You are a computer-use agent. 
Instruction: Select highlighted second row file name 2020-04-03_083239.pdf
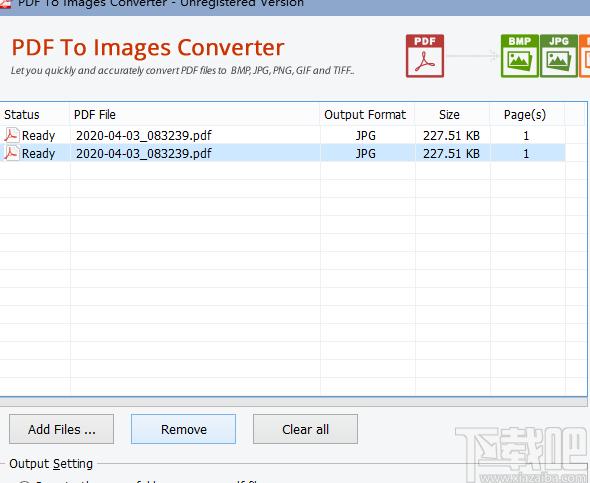144,153
